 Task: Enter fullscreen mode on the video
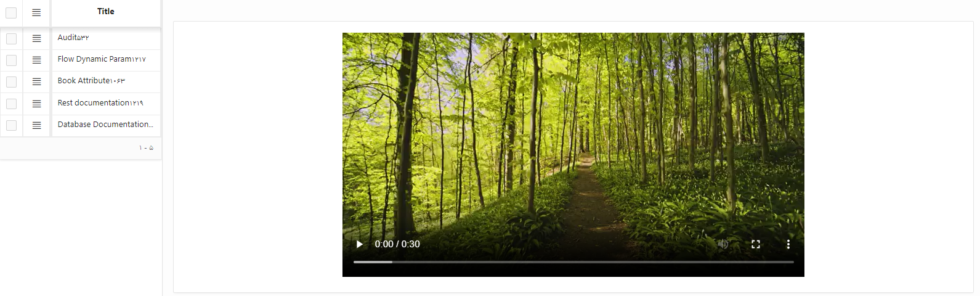756,244
